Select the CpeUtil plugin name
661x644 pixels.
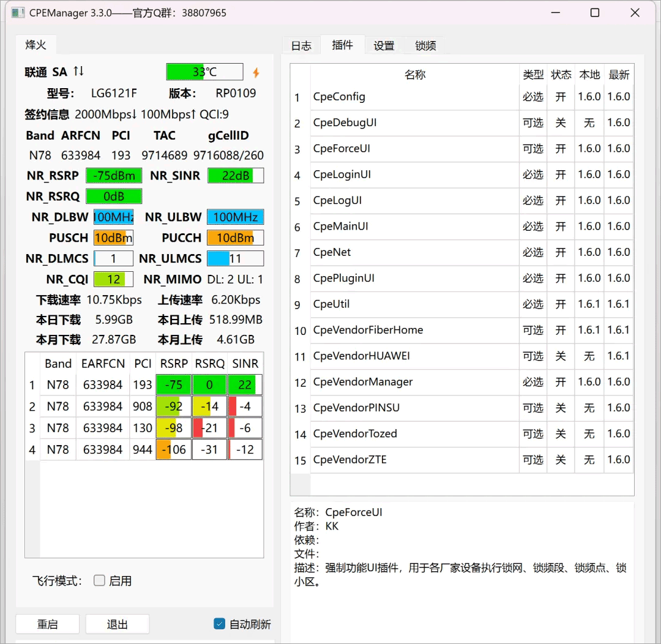coord(331,304)
